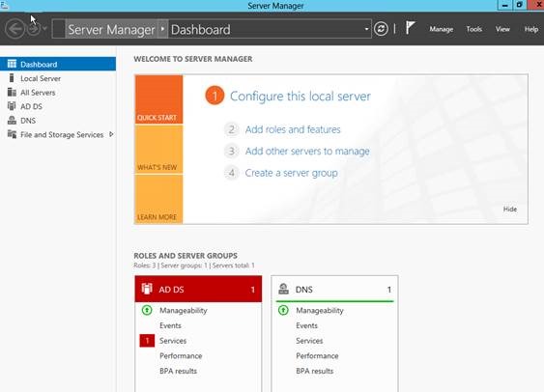The width and height of the screenshot is (544, 392).
Task: Click the "Roles: 3 | Server groups: 1" summary text
Action: (x=170, y=266)
